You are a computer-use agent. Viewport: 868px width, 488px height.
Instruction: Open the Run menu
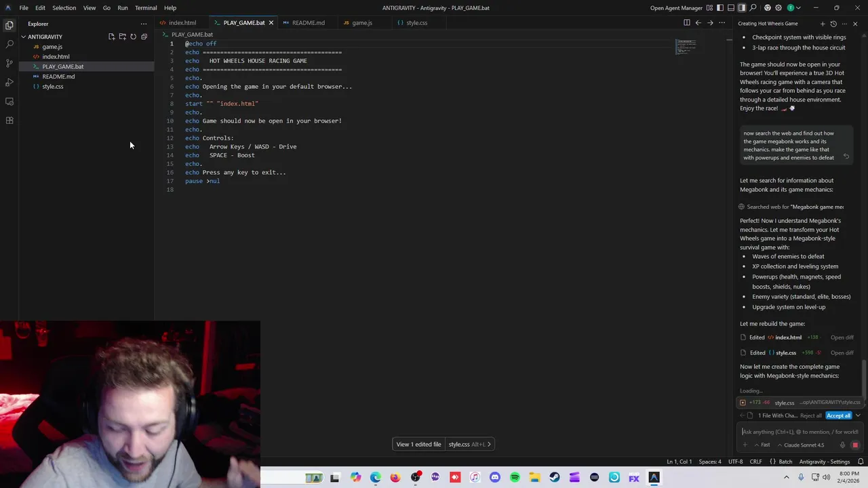click(123, 7)
